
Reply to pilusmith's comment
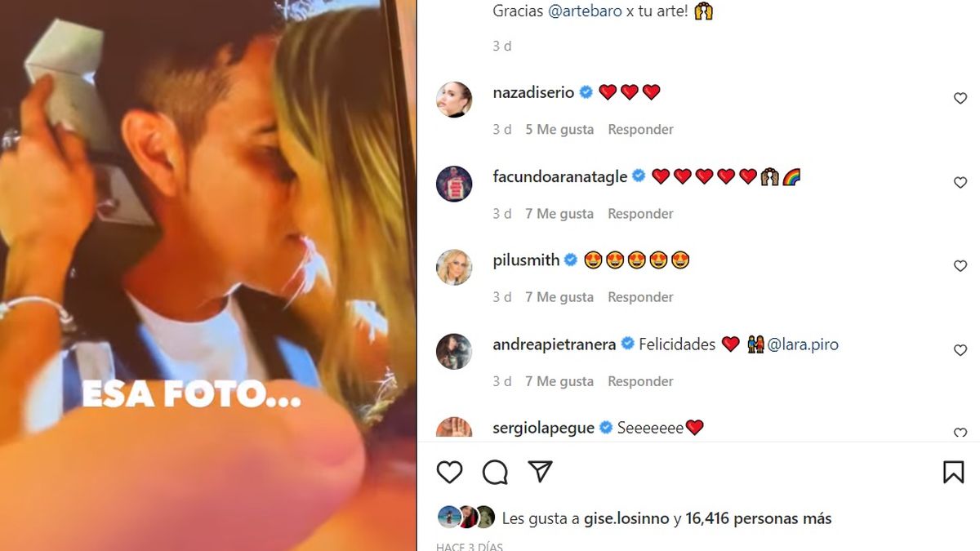click(640, 297)
